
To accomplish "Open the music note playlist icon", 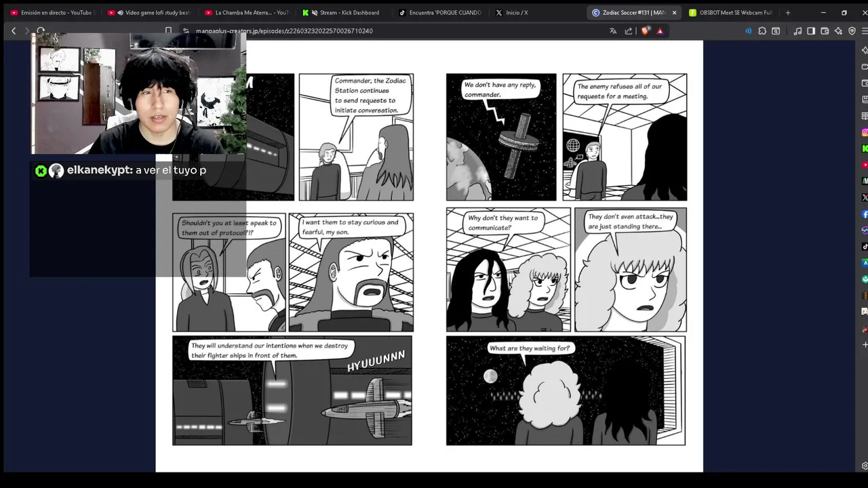I will (797, 30).
